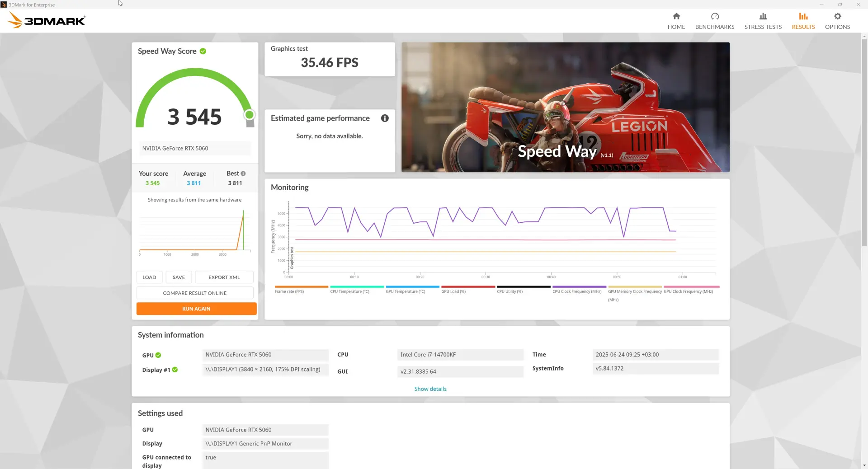Toggle GPU Temperature legend

pos(412,290)
